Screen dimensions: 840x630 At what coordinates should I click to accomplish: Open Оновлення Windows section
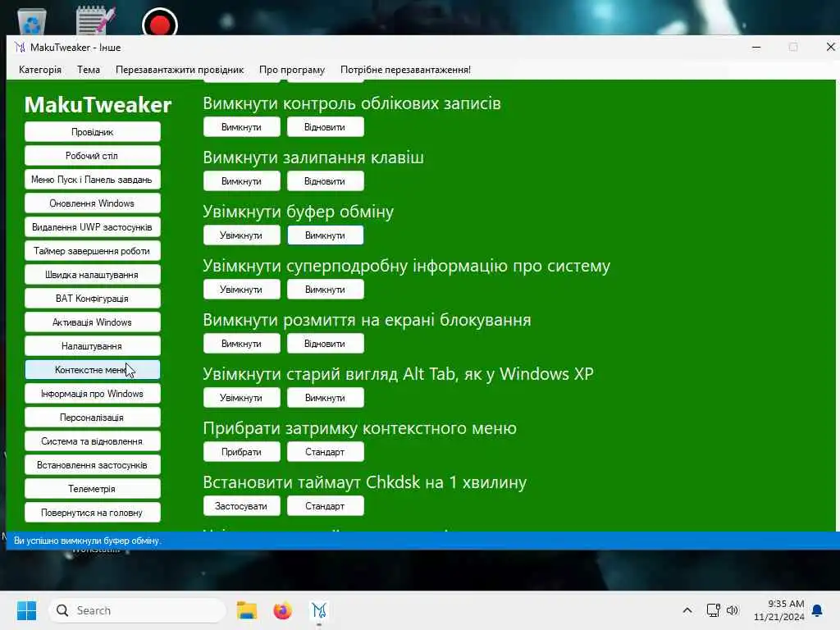[x=92, y=203]
